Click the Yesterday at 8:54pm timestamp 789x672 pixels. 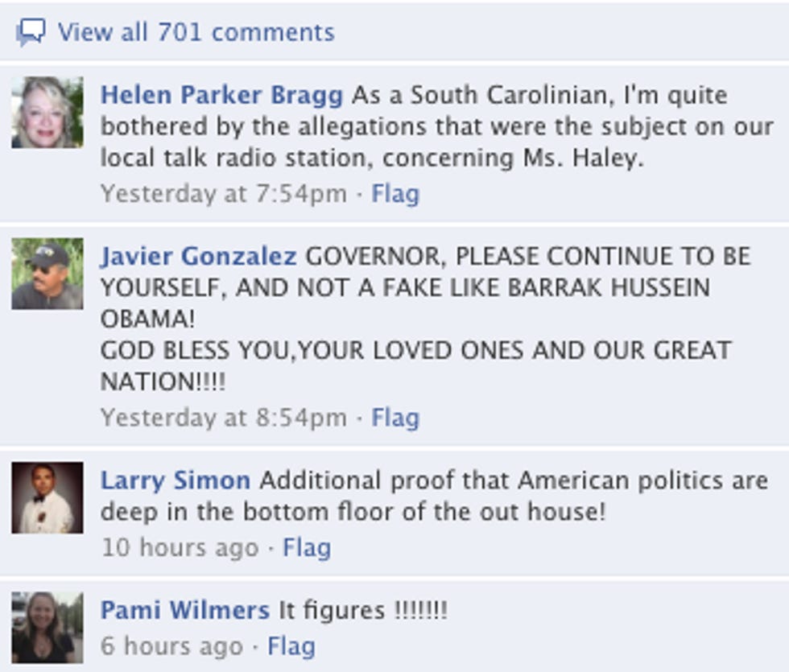pos(224,418)
